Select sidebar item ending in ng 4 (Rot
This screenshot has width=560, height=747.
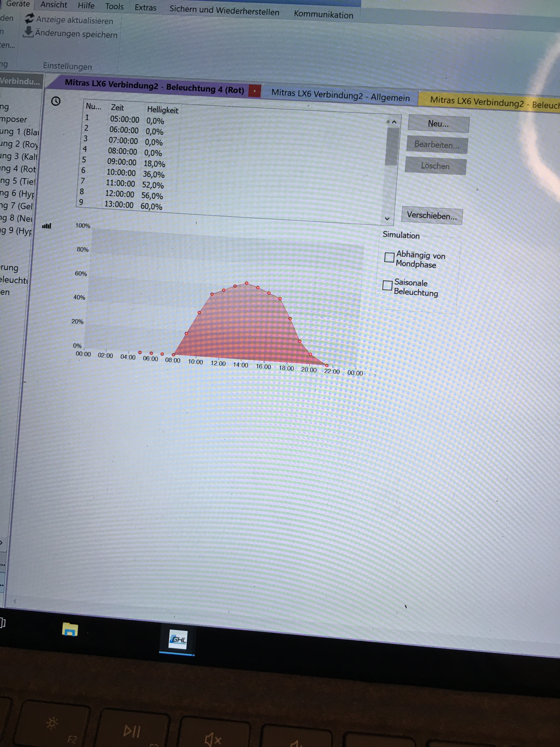(x=18, y=169)
